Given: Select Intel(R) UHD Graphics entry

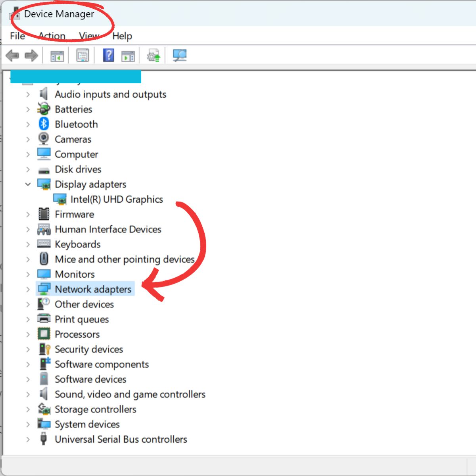Looking at the screenshot, I should pyautogui.click(x=117, y=200).
